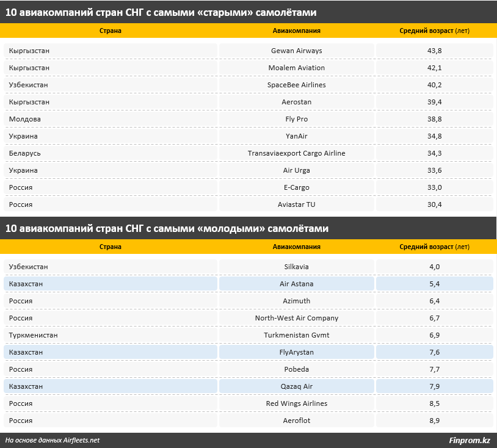
Task: Select Transaviaexport Cargo Airline cell
Action: click(296, 153)
